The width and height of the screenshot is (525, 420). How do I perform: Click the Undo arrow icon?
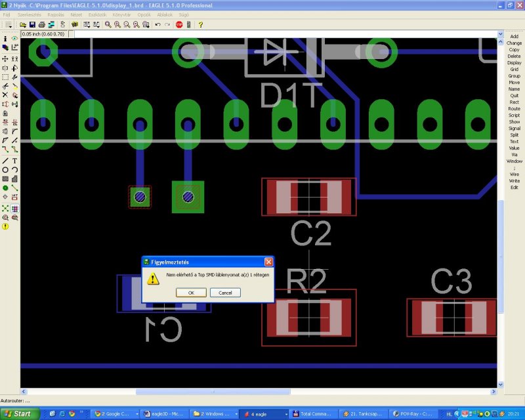(157, 24)
